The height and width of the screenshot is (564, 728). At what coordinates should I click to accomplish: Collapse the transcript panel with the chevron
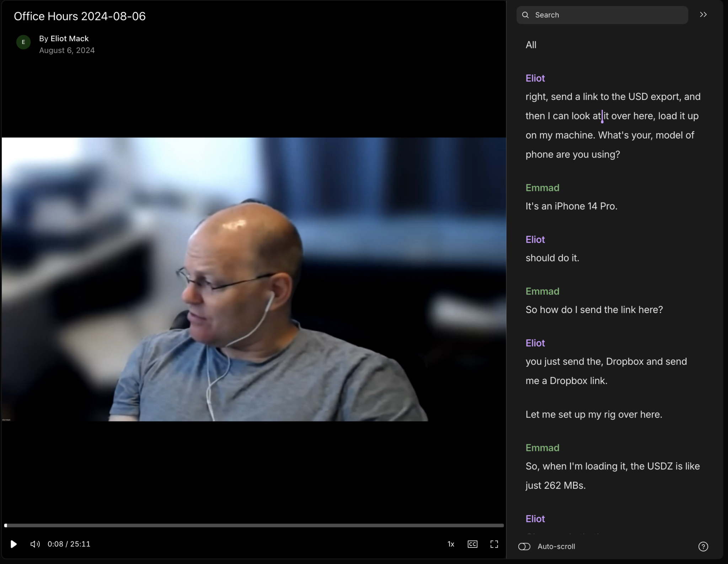703,15
